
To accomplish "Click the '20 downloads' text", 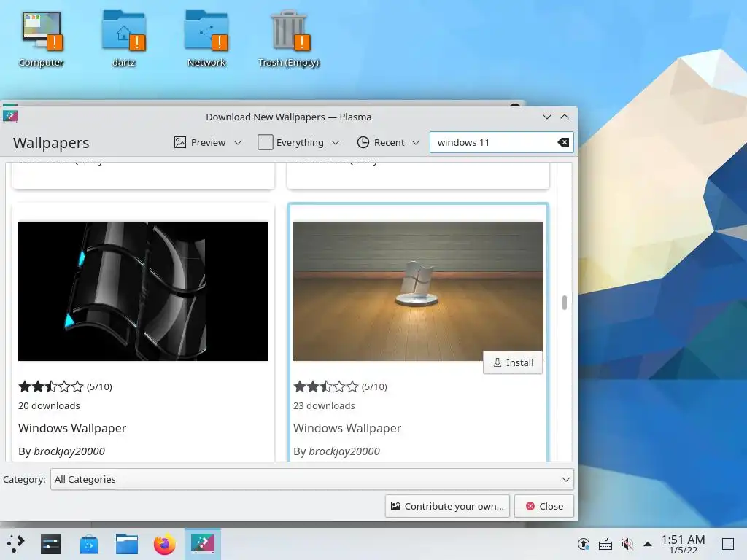I will click(x=49, y=405).
